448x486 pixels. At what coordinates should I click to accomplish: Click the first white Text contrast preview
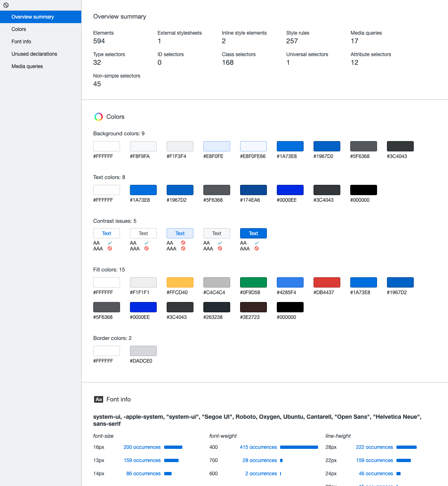click(106, 233)
